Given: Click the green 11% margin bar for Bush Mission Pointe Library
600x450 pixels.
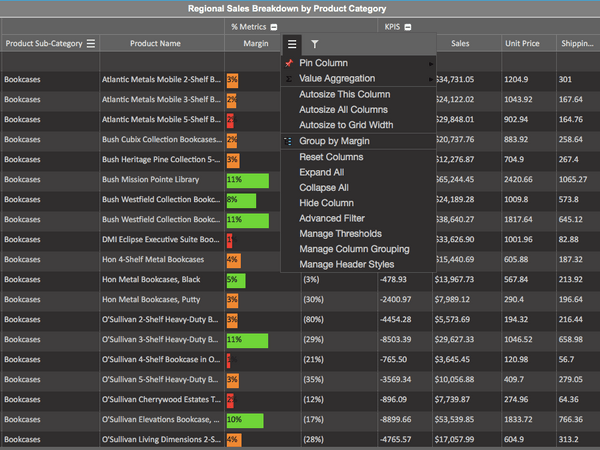Looking at the screenshot, I should tap(248, 181).
